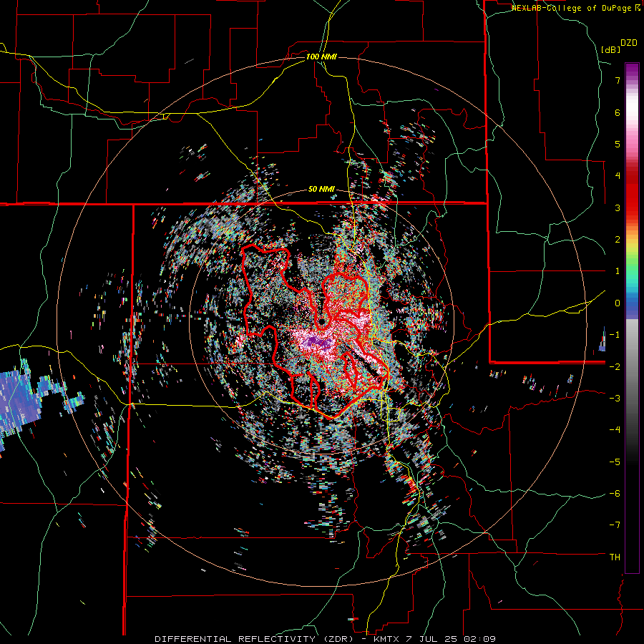This screenshot has height=644, width=644.
Task: Pick the purple top segment of color bar
Action: coord(632,69)
